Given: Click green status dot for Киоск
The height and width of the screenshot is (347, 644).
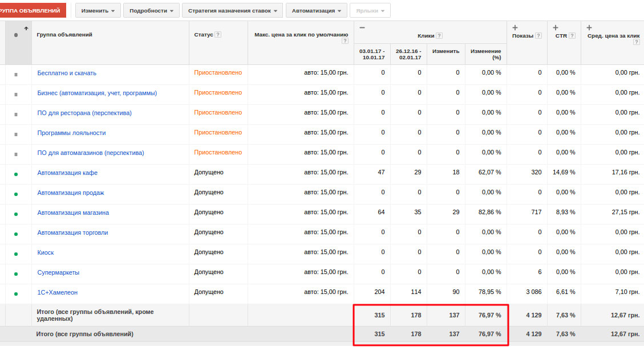Looking at the screenshot, I should click(16, 254).
